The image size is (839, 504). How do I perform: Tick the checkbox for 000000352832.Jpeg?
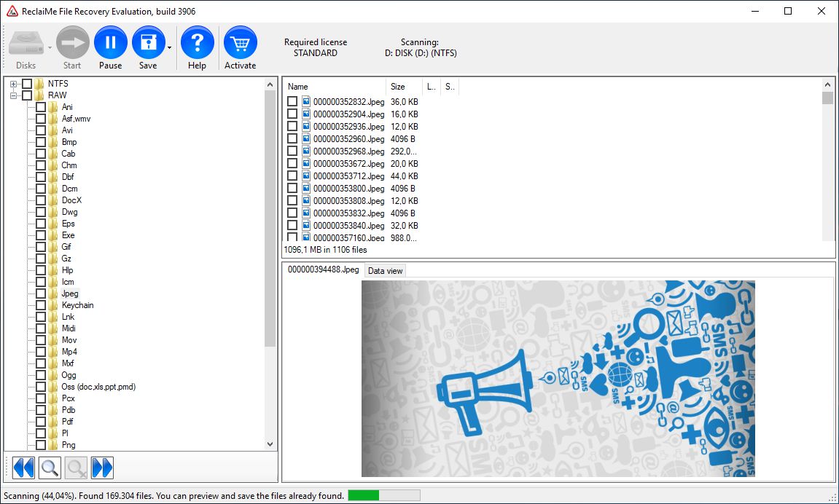point(292,102)
